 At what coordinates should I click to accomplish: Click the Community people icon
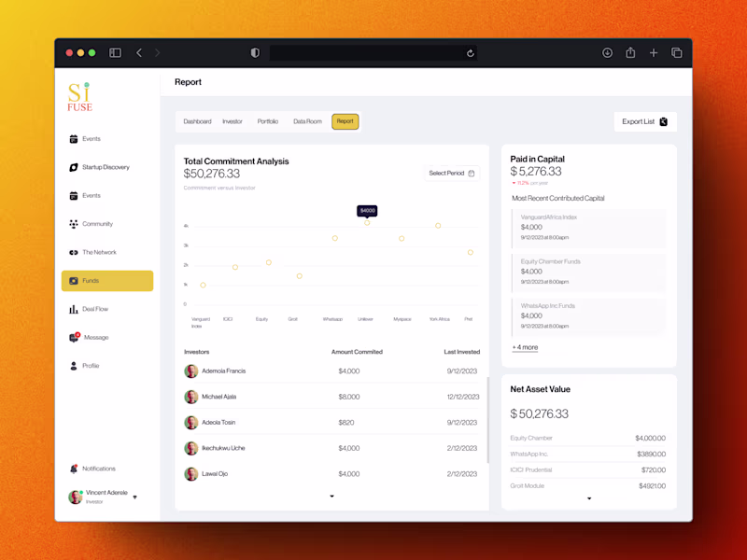pyautogui.click(x=74, y=224)
